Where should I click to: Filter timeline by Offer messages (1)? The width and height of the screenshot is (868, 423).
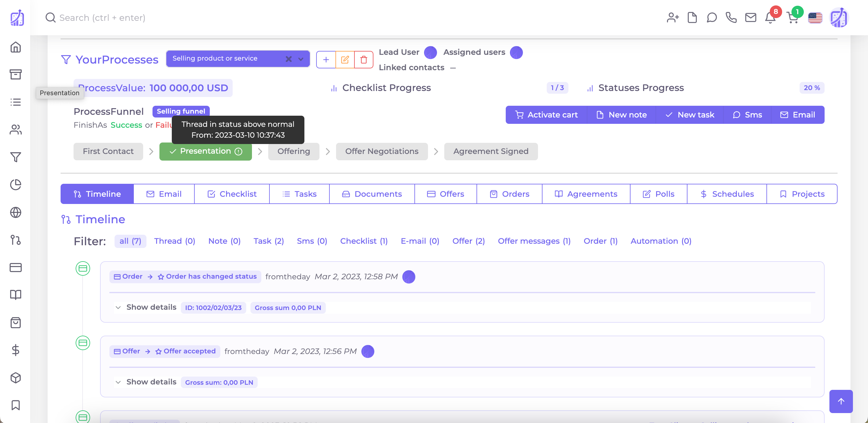(534, 241)
